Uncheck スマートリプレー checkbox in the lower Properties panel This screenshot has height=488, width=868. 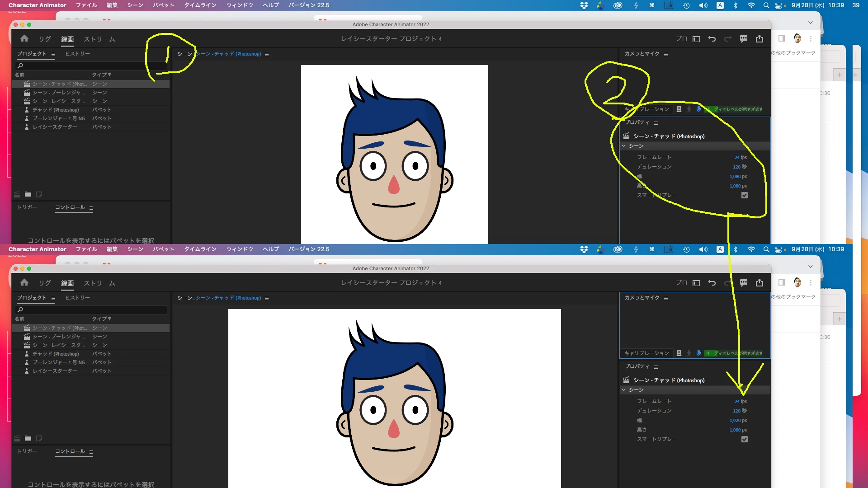point(745,439)
